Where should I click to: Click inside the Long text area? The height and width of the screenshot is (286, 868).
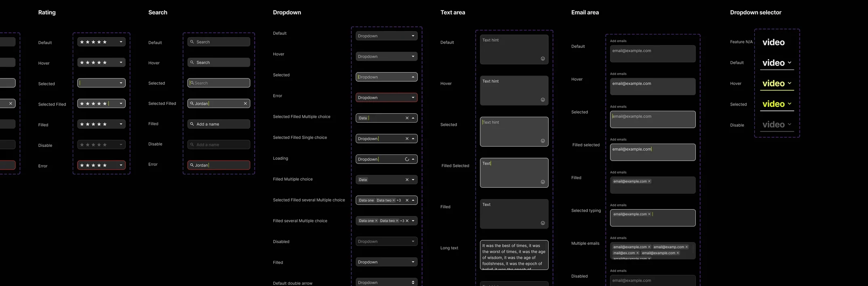click(514, 255)
